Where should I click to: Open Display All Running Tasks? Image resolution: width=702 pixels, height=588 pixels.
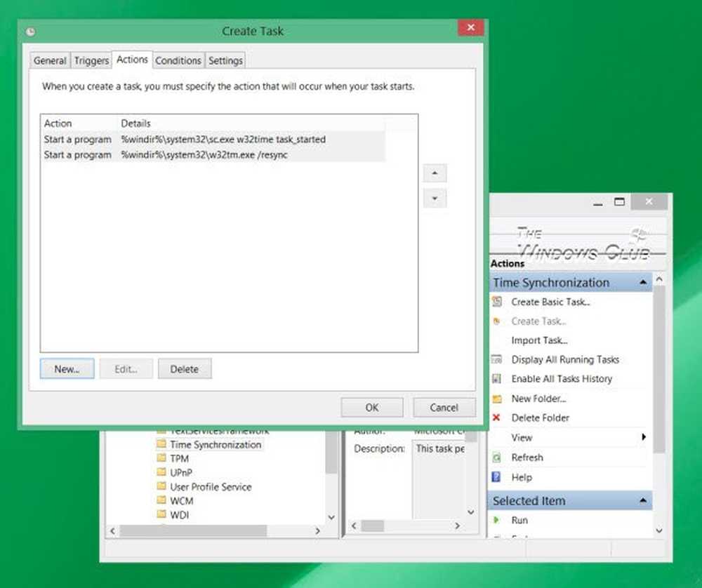click(565, 360)
